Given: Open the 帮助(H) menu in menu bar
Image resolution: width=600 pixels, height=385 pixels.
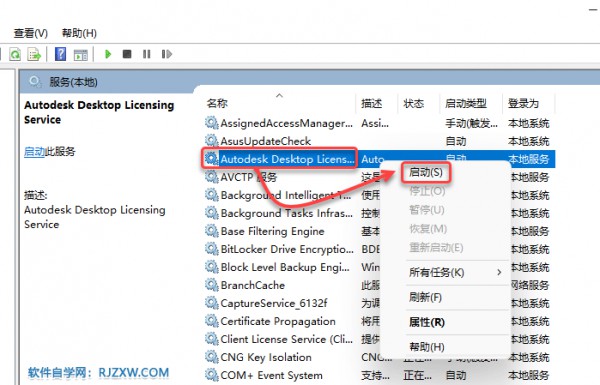Looking at the screenshot, I should (x=79, y=33).
